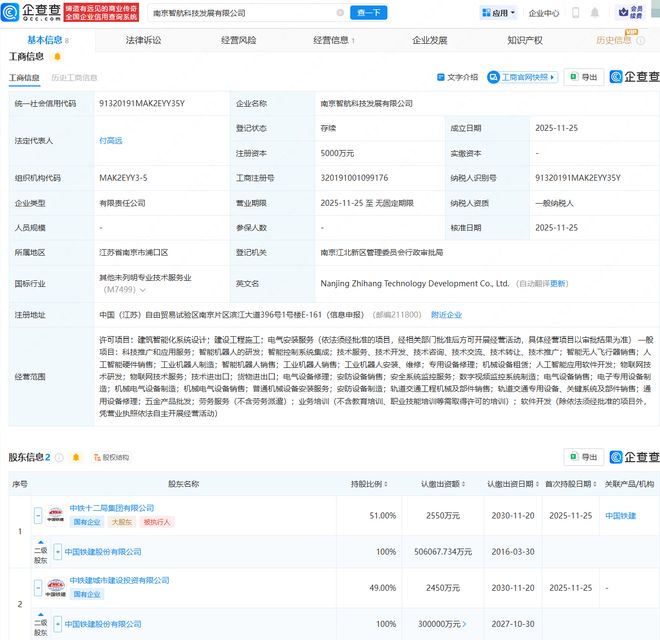Open the mobile phone icon in header
This screenshot has width=660, height=640.
[x=575, y=13]
